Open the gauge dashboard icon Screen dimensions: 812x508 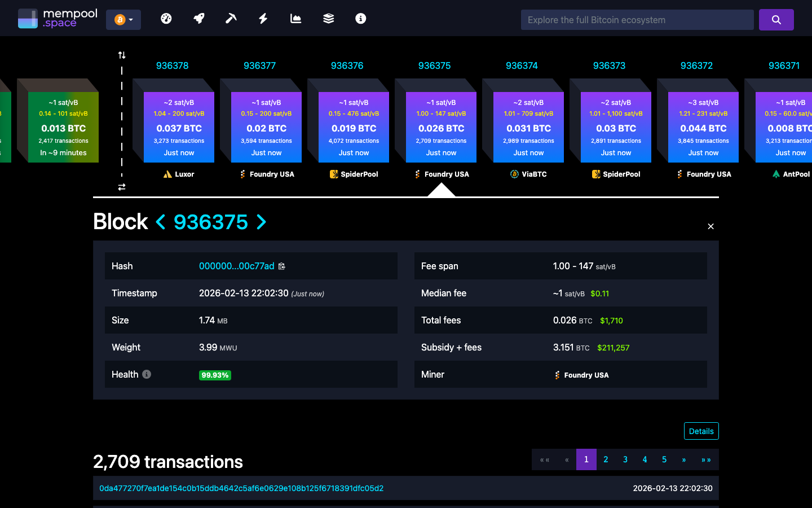pos(166,18)
